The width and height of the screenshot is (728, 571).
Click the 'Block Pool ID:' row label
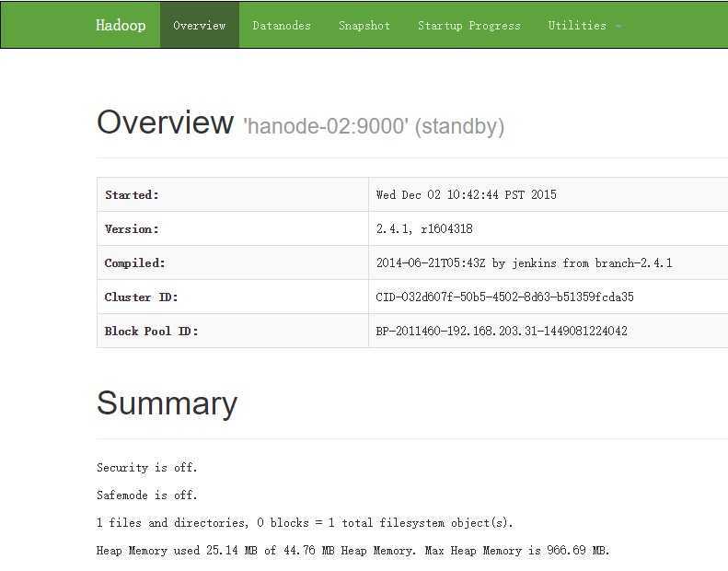(x=151, y=331)
